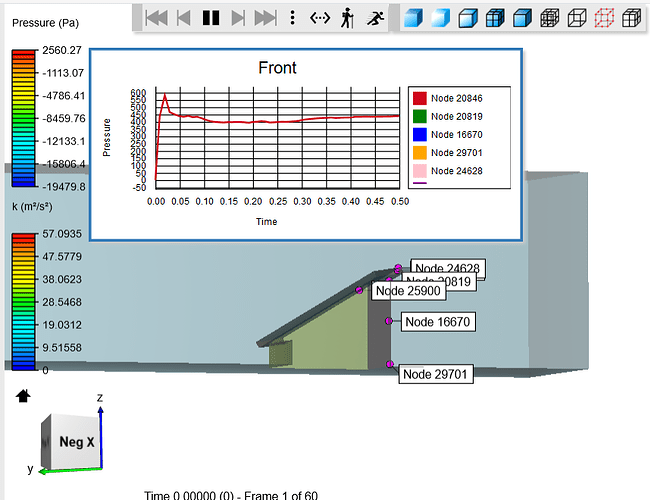Click the home view reset icon

(23, 396)
